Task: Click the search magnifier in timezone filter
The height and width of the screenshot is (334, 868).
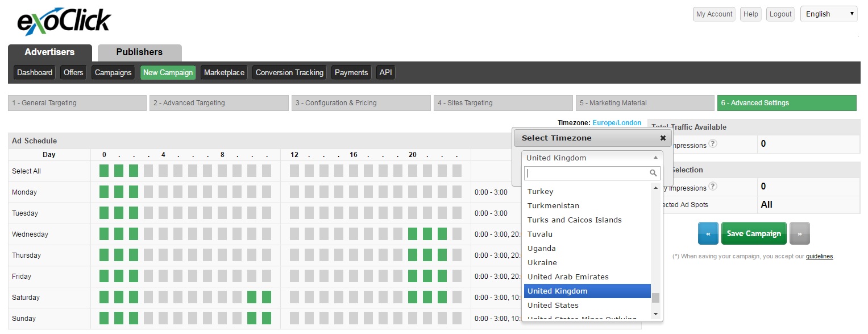Action: [654, 173]
